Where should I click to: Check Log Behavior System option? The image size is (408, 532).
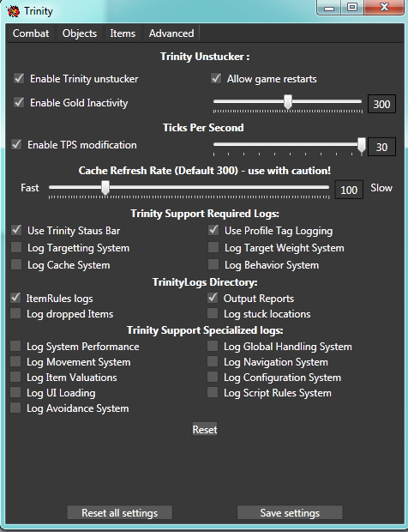213,264
